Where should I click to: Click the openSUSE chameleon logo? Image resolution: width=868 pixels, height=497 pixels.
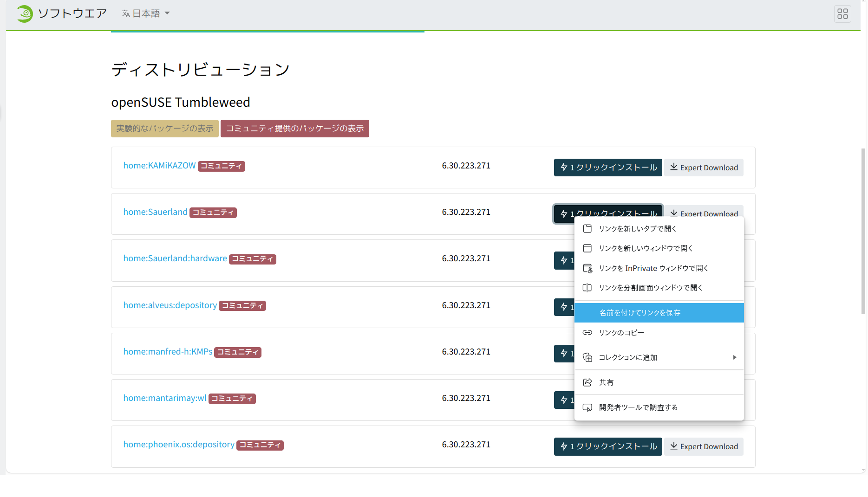pyautogui.click(x=25, y=13)
